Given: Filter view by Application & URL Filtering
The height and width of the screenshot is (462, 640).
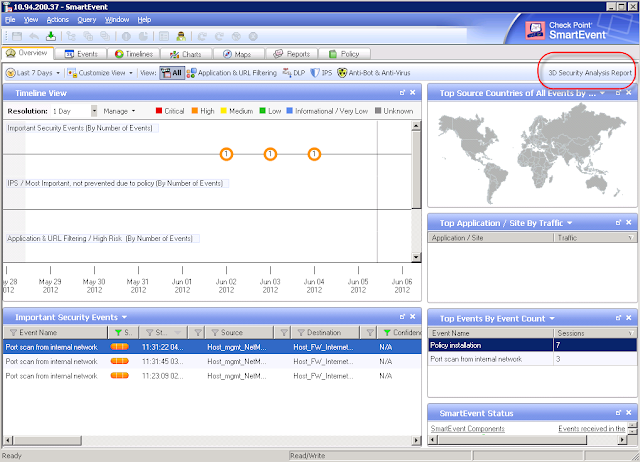Looking at the screenshot, I should point(231,73).
